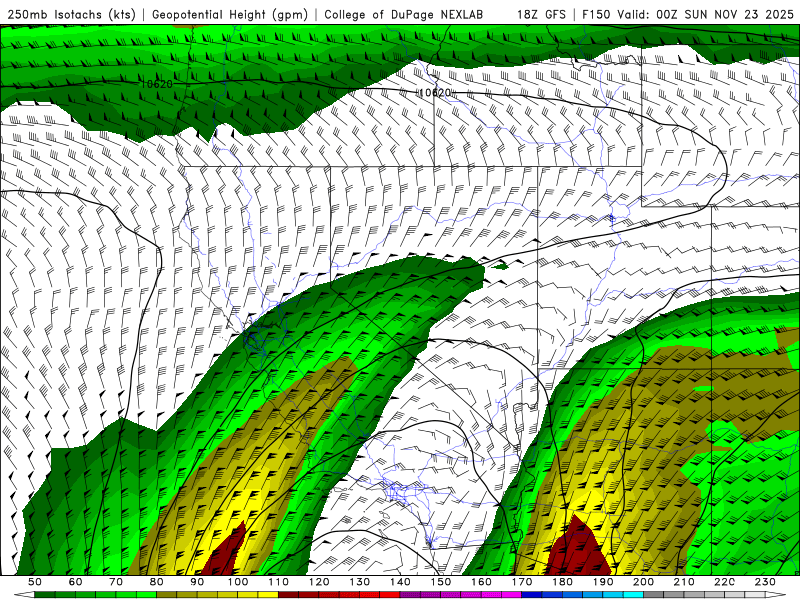Image resolution: width=800 pixels, height=600 pixels.
Task: Click the color bar label "170"
Action: 522,582
